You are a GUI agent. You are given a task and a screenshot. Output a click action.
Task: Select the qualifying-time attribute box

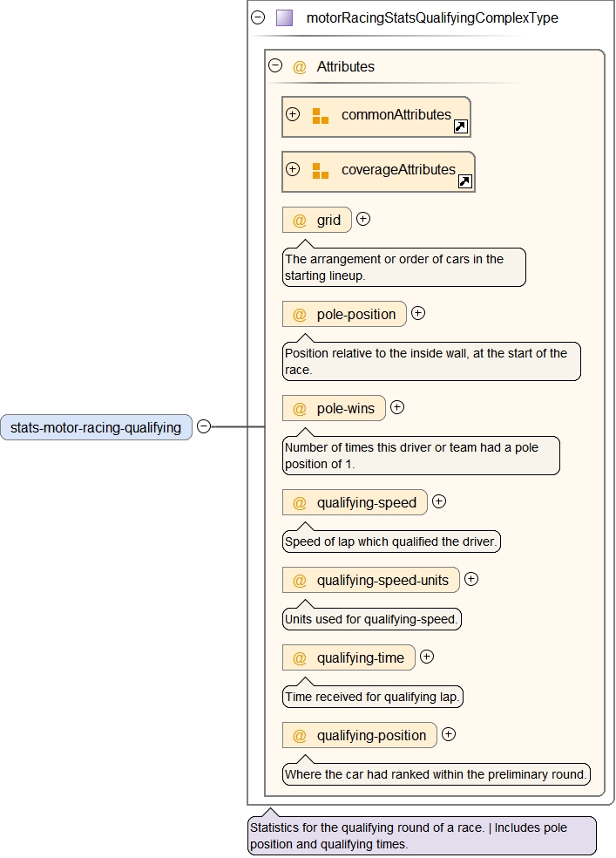[x=349, y=657]
